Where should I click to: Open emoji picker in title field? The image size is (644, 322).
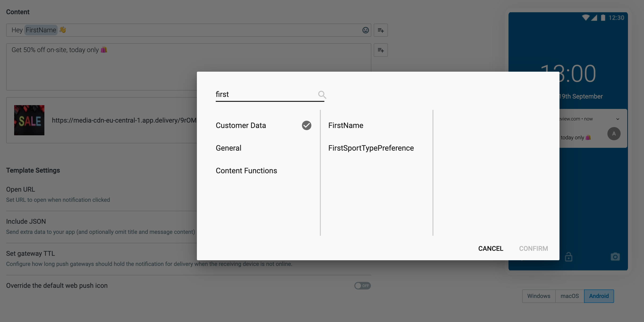click(365, 30)
